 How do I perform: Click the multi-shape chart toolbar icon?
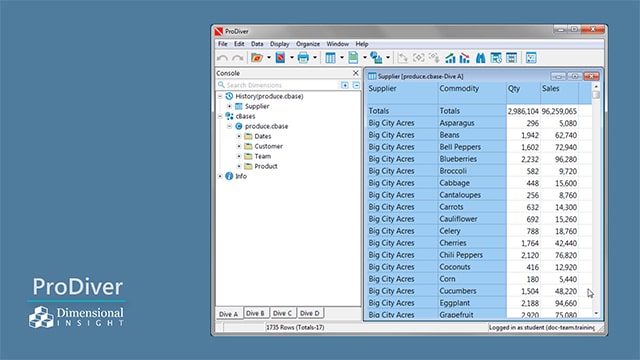click(376, 58)
